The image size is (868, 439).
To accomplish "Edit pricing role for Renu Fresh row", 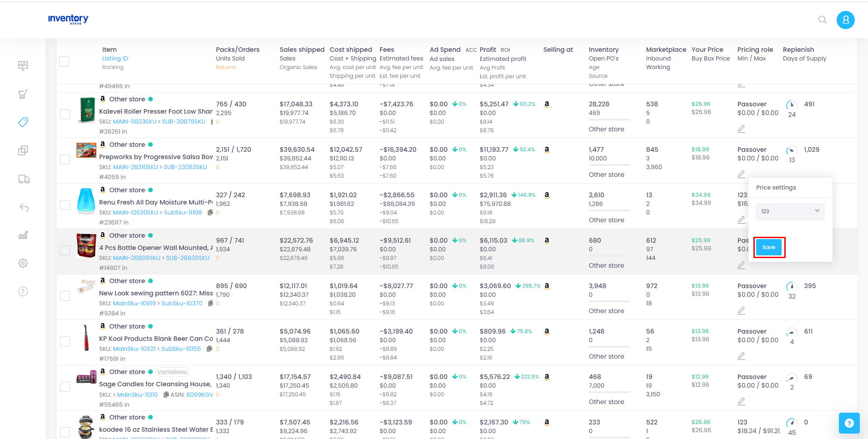I will point(741,219).
